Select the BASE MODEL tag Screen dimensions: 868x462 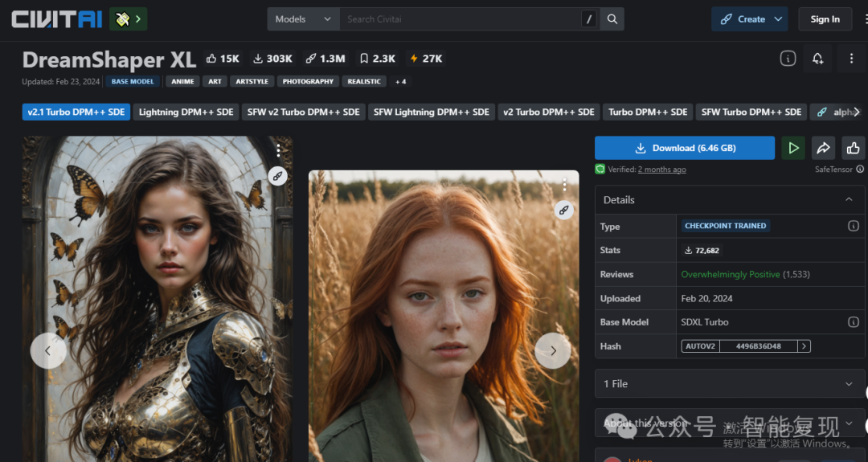133,81
